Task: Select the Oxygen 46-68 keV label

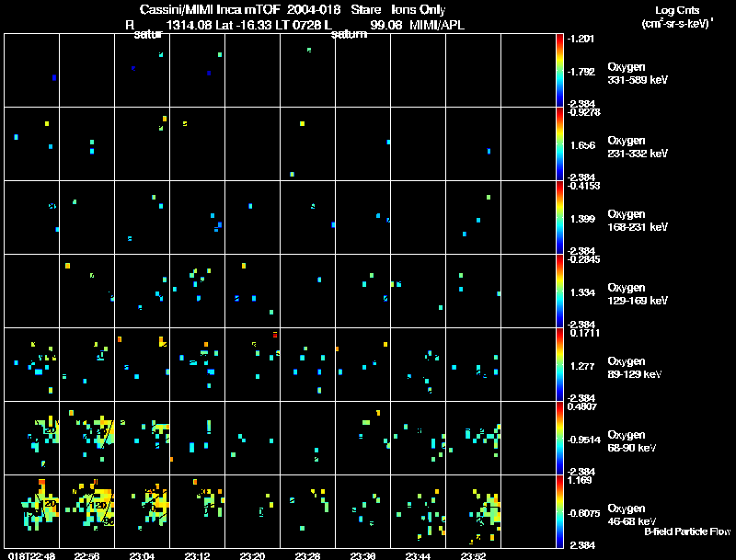Action: click(632, 515)
